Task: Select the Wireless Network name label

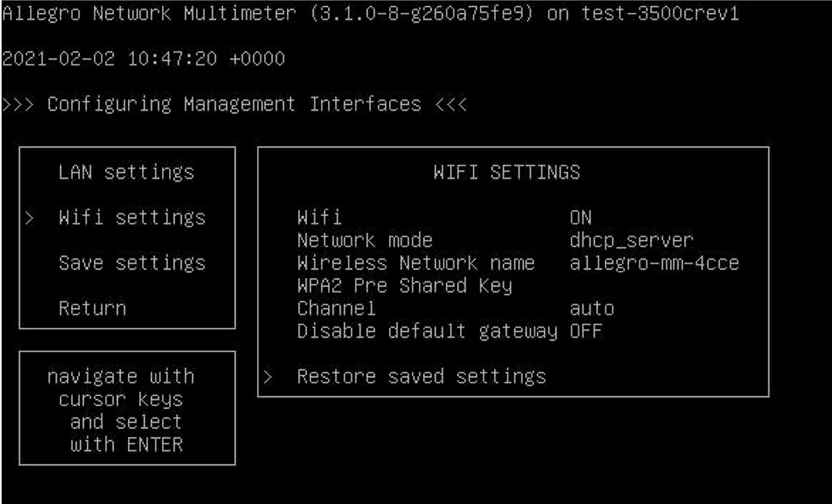Action: pyautogui.click(x=415, y=263)
